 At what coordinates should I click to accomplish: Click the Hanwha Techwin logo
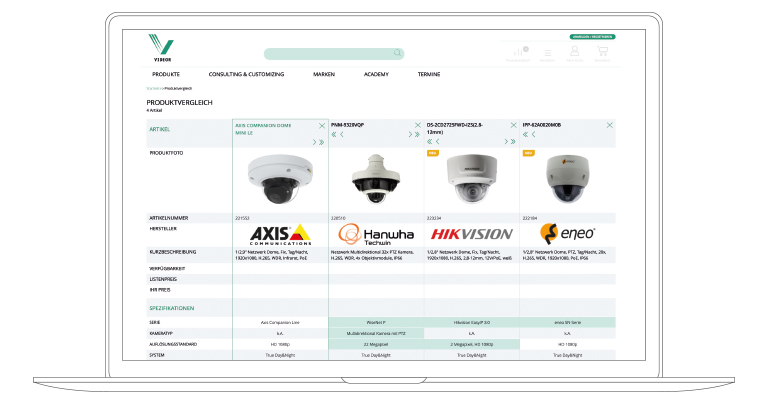point(376,234)
